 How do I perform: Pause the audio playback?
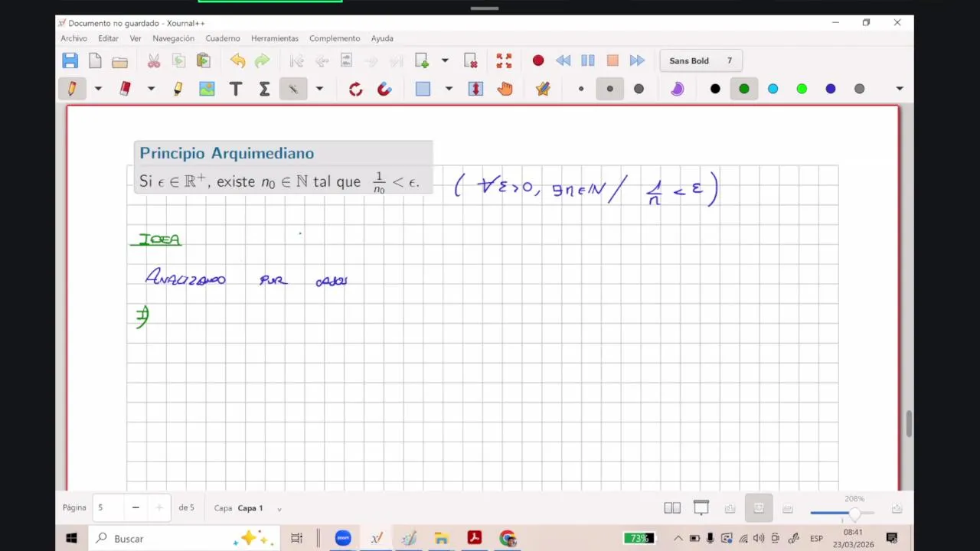(588, 60)
